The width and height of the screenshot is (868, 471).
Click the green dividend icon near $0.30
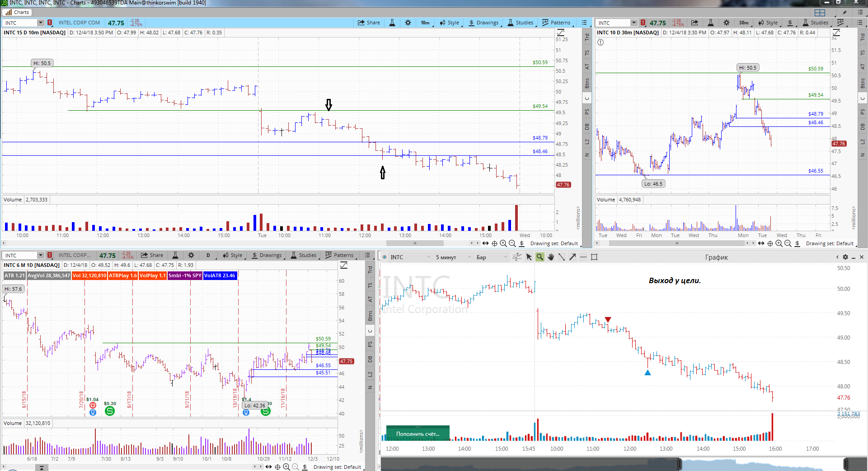point(109,411)
